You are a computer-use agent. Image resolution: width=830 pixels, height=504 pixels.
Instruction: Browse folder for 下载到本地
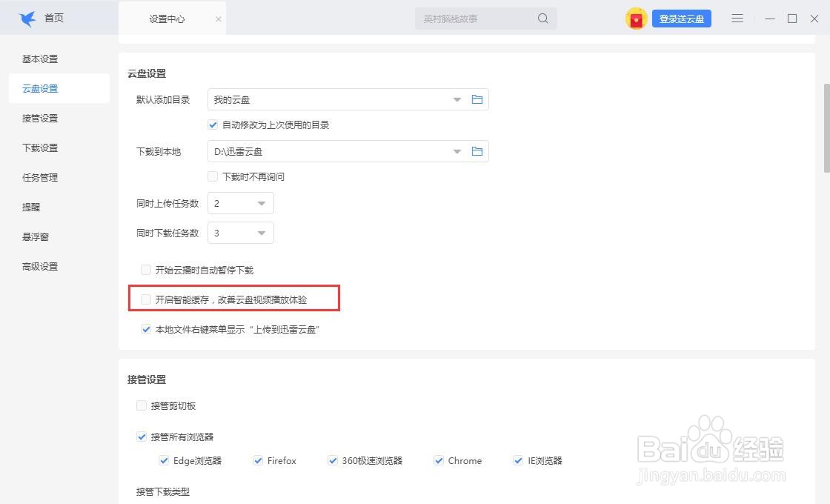tap(477, 151)
